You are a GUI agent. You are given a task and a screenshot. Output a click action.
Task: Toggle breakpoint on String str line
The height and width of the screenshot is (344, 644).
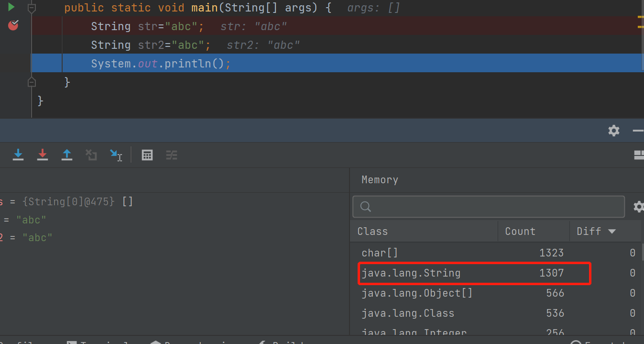pyautogui.click(x=13, y=25)
